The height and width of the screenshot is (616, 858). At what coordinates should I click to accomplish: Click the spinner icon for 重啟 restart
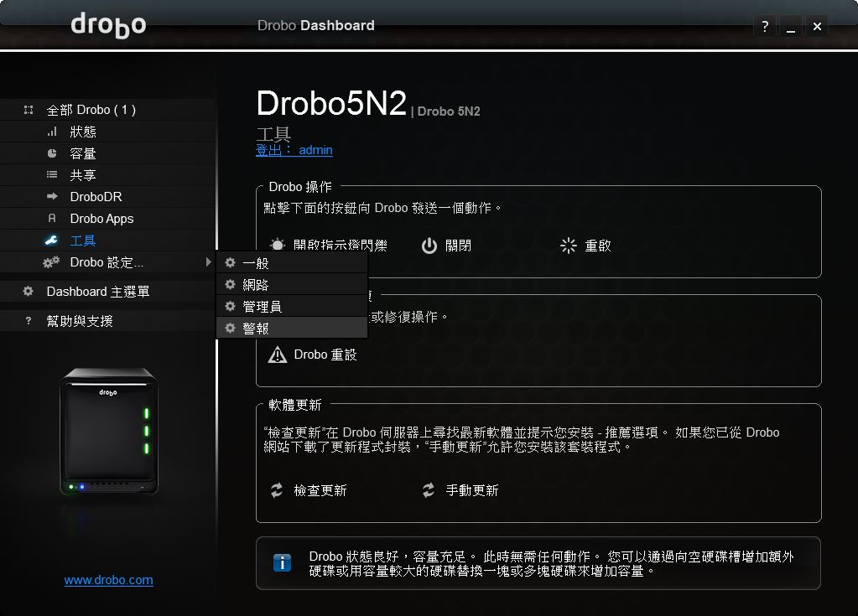point(569,246)
